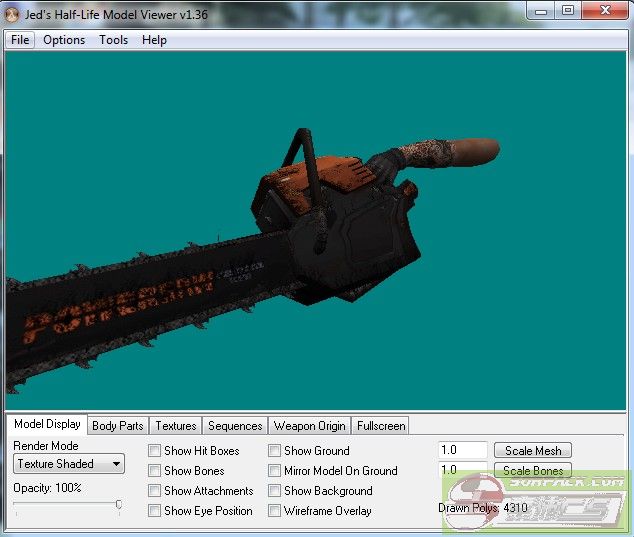Switch to the Fullscreen tab
The height and width of the screenshot is (537, 634).
tap(381, 426)
